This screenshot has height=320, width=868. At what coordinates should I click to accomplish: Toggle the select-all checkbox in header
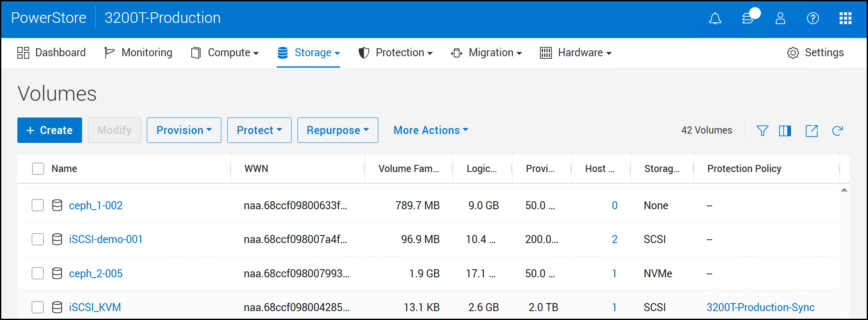[38, 169]
